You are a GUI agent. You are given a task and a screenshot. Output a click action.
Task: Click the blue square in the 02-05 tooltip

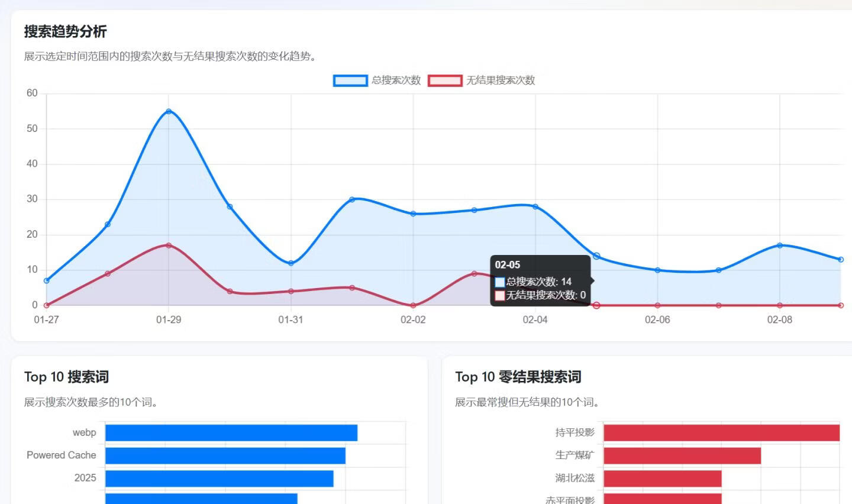coord(500,282)
